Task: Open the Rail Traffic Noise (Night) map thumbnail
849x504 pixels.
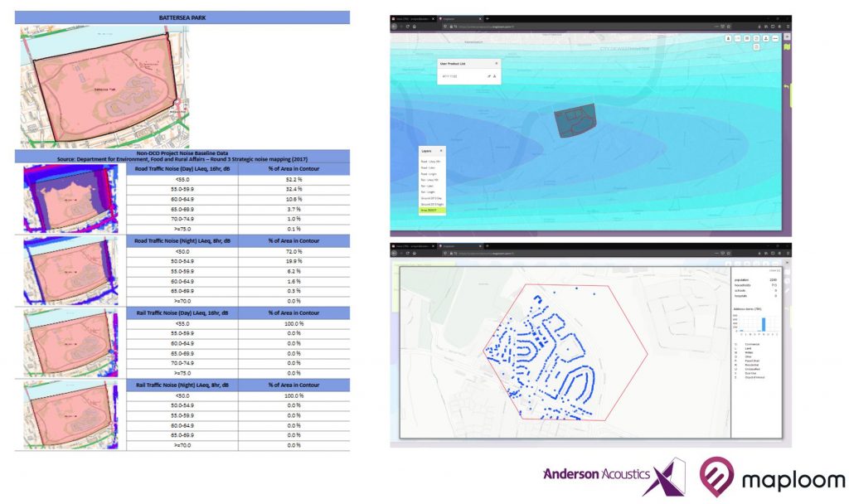Action: 70,414
